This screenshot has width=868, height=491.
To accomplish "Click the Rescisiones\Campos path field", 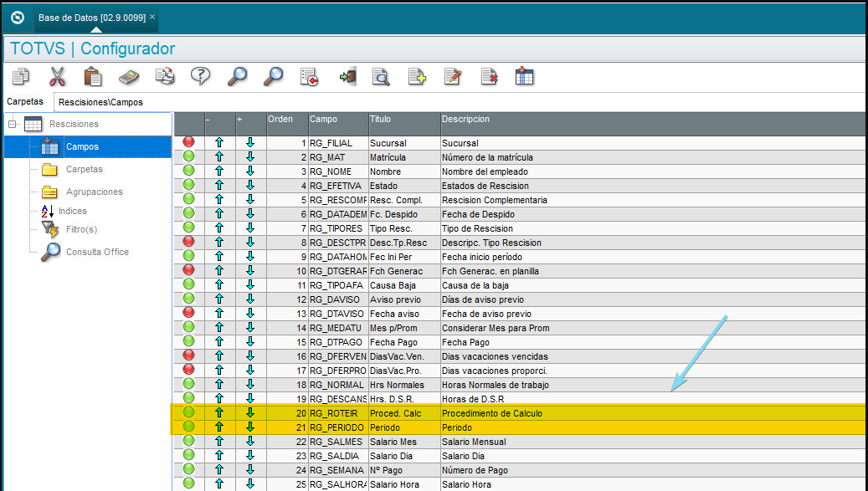I will (x=460, y=102).
